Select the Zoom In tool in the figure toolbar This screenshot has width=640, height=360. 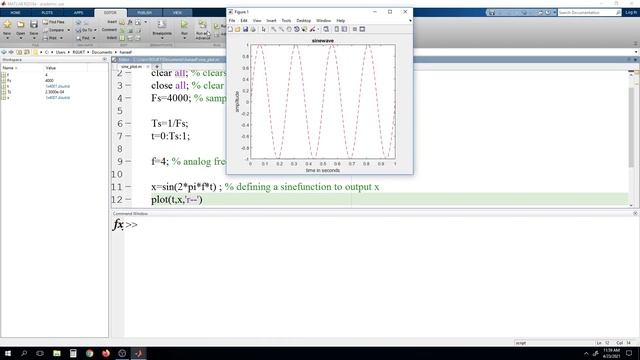coord(273,29)
